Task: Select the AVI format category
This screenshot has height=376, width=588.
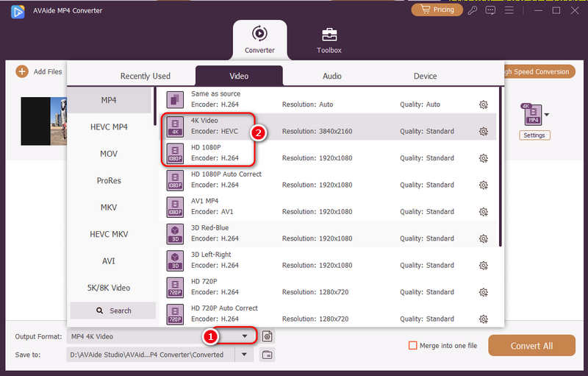Action: click(109, 260)
